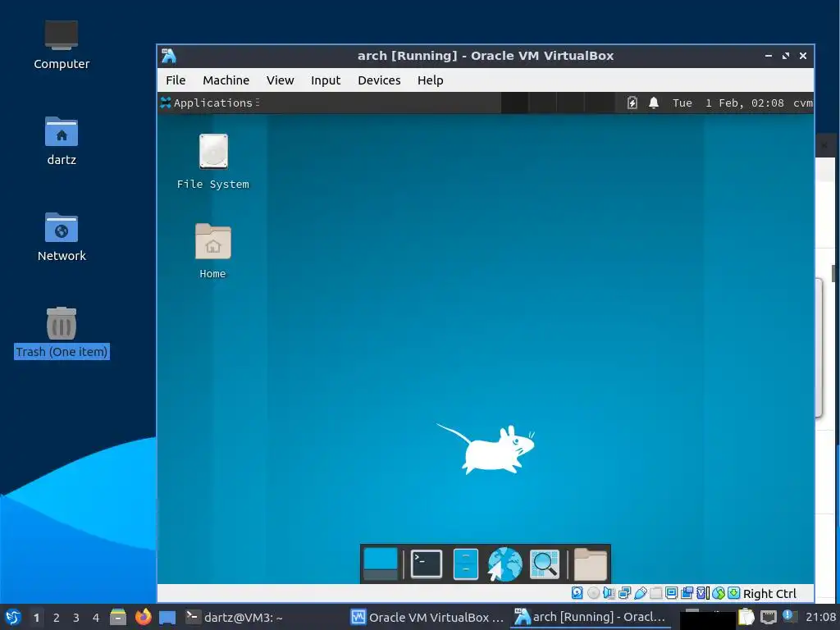Viewport: 840px width, 630px height.
Task: Open the host start menu bird logo
Action: point(13,618)
